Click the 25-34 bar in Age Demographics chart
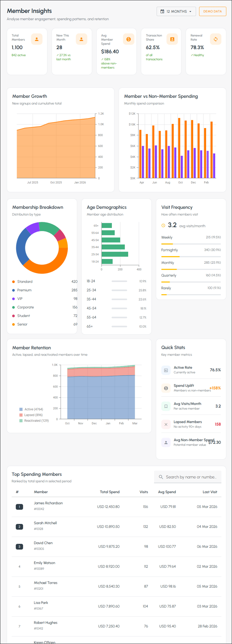Image resolution: width=232 pixels, height=644 pixels. [x=115, y=254]
